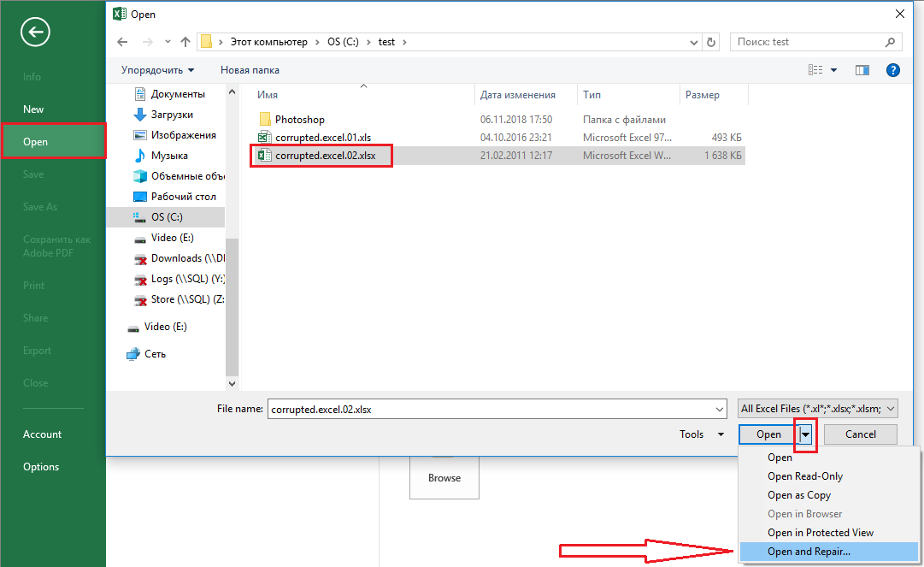Screen dimensions: 924x567
Task: Click the refresh icon in address bar
Action: (x=713, y=41)
